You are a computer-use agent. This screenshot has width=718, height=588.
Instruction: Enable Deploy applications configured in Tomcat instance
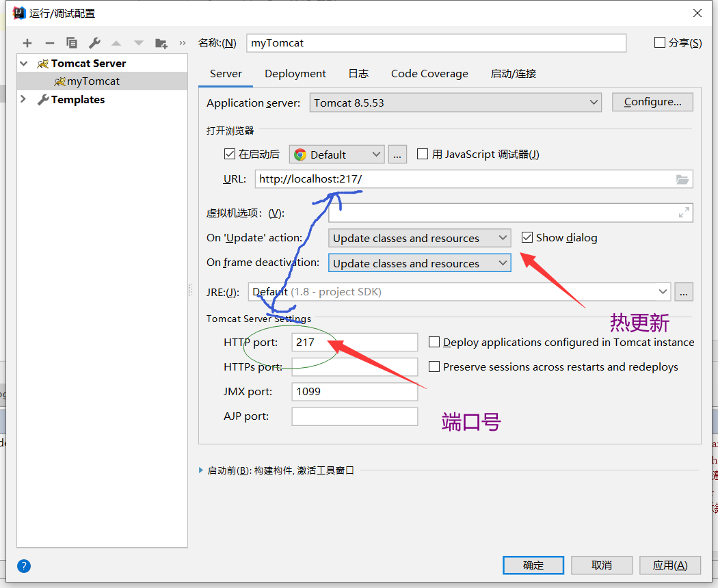tap(434, 342)
